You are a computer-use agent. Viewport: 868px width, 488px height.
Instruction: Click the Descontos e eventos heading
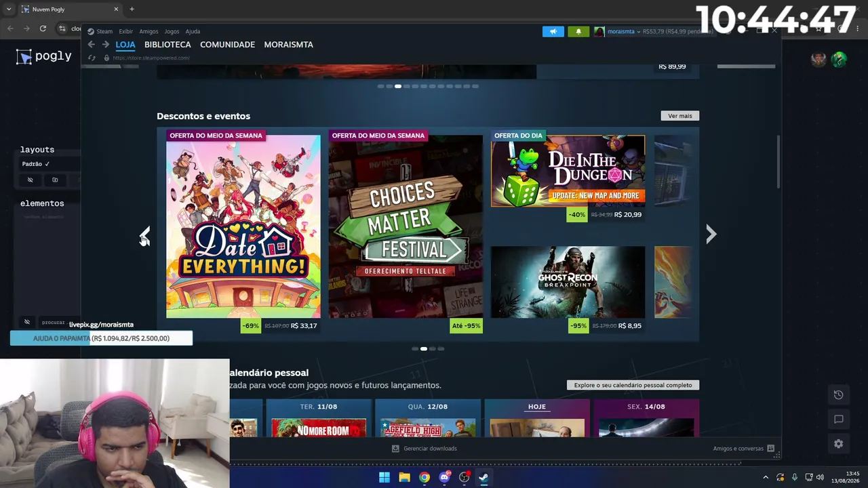[x=203, y=116]
